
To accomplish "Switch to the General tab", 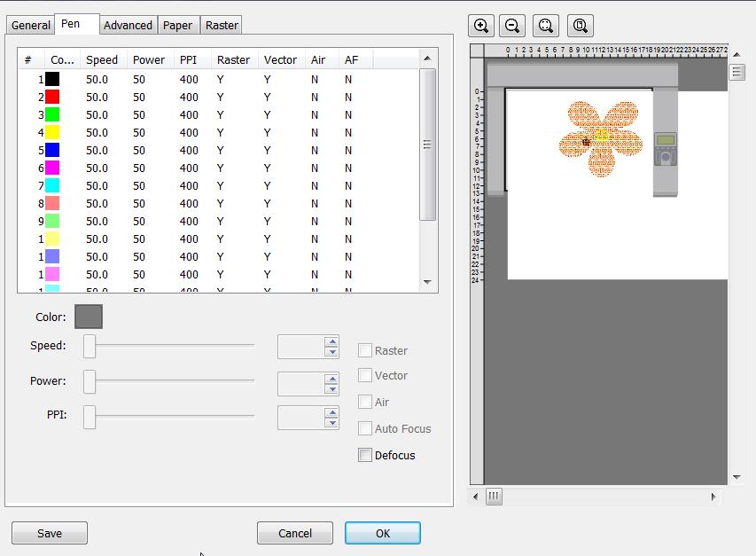I will pos(29,25).
